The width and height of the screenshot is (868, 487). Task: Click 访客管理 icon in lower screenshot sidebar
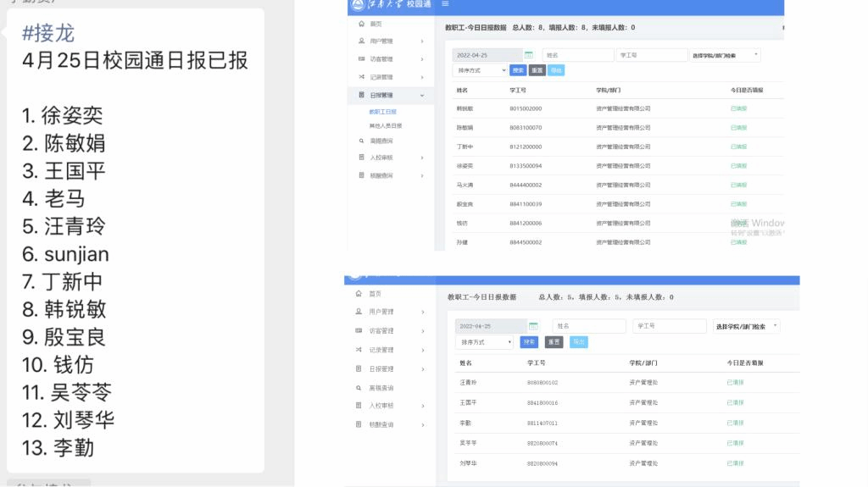[359, 330]
